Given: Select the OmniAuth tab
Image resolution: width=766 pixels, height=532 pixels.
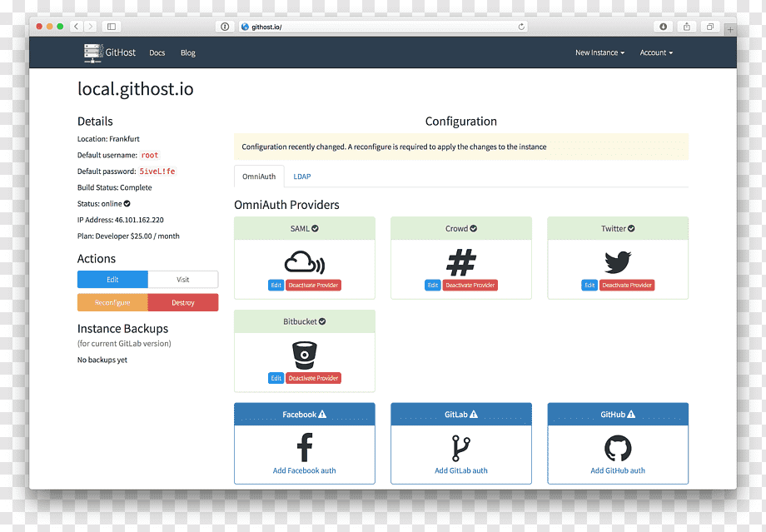Looking at the screenshot, I should pyautogui.click(x=259, y=177).
